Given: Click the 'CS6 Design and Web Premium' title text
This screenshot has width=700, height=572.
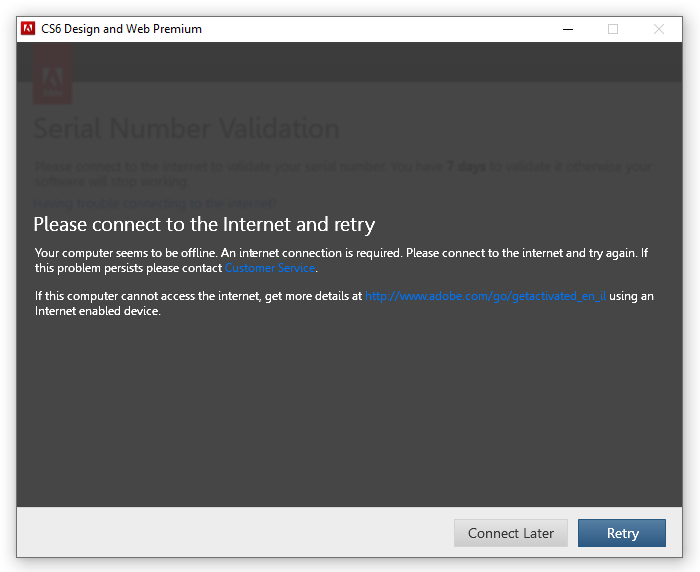Looking at the screenshot, I should [x=121, y=29].
